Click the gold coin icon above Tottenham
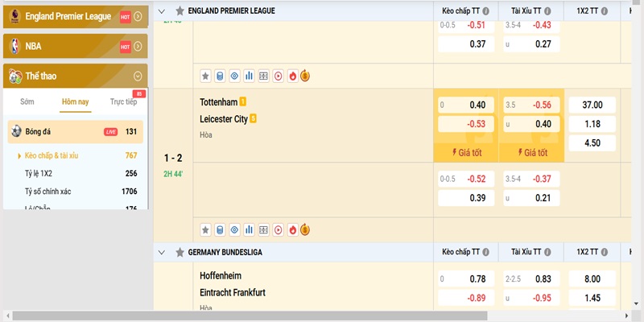Image resolution: width=644 pixels, height=322 pixels. point(305,76)
